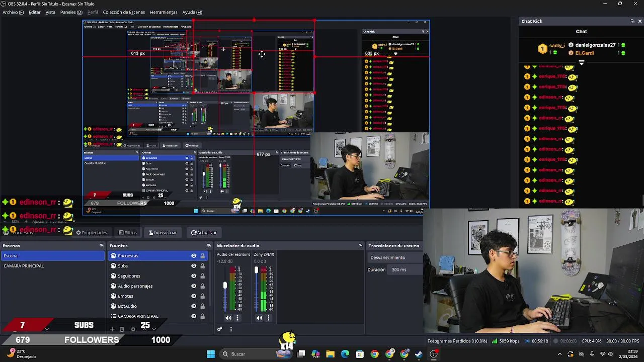644x362 pixels.
Task: Open source properties gear under Fuentes list
Action: coord(133,329)
